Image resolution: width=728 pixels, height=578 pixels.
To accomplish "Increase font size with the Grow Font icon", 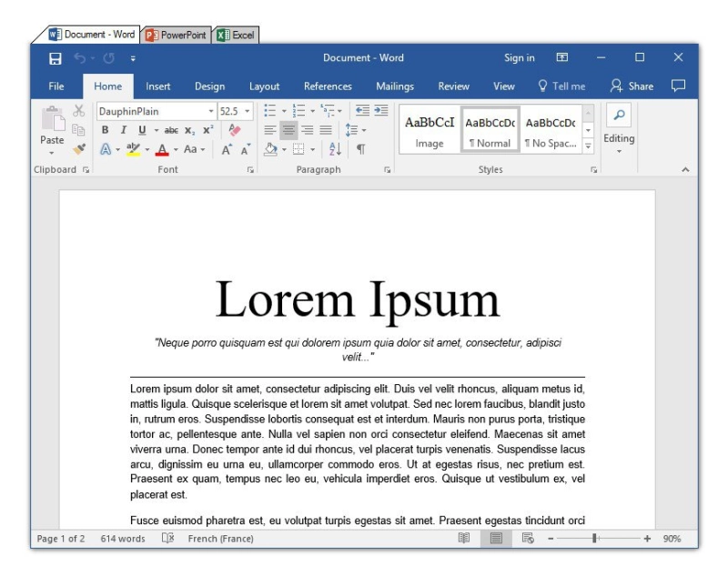I will click(227, 149).
